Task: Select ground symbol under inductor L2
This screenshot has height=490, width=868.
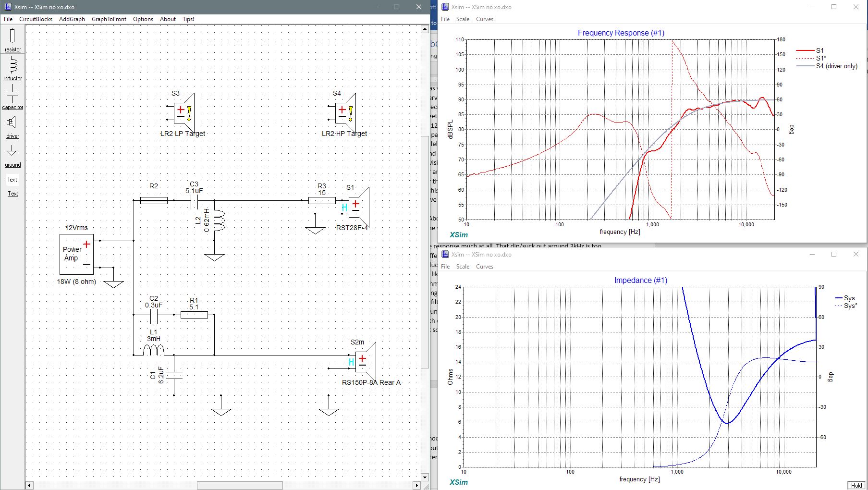Action: [x=214, y=257]
